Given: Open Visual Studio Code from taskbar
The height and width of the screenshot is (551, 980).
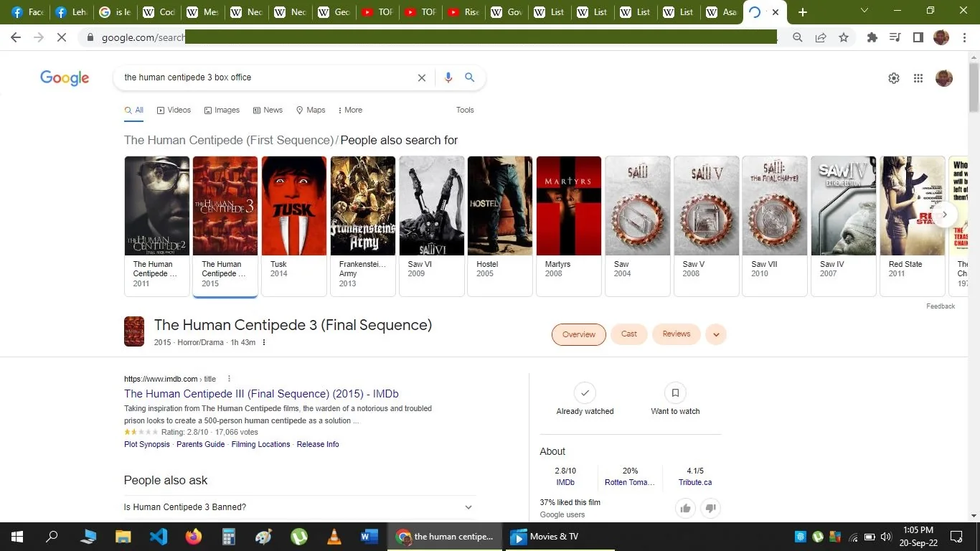Looking at the screenshot, I should click(159, 537).
